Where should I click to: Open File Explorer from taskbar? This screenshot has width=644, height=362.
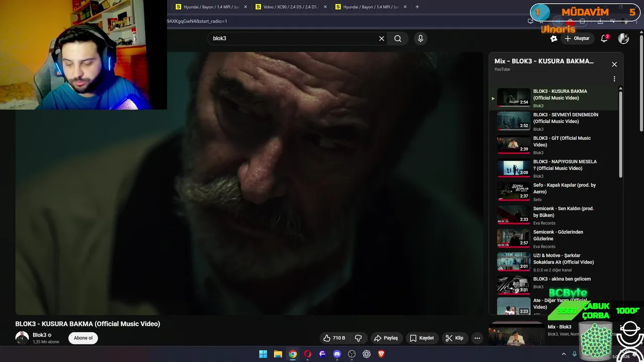point(278,354)
